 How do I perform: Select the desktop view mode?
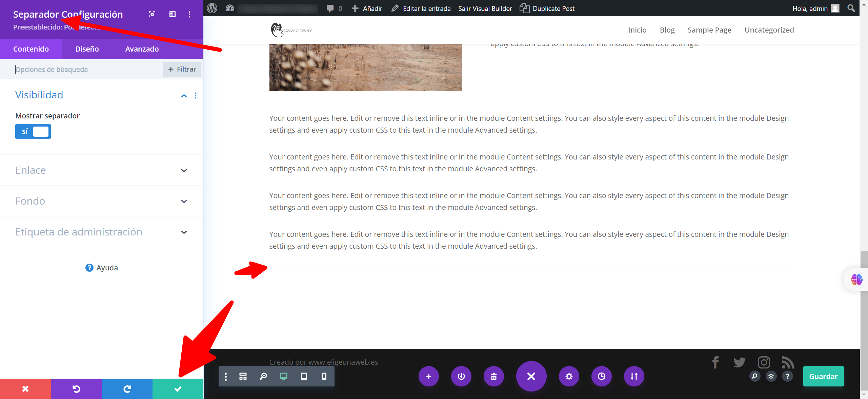click(x=284, y=376)
